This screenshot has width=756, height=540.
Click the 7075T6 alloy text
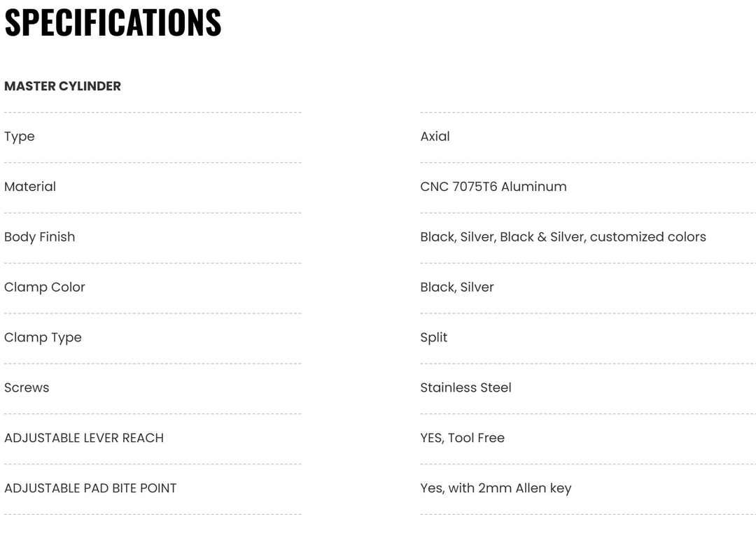pyautogui.click(x=475, y=187)
